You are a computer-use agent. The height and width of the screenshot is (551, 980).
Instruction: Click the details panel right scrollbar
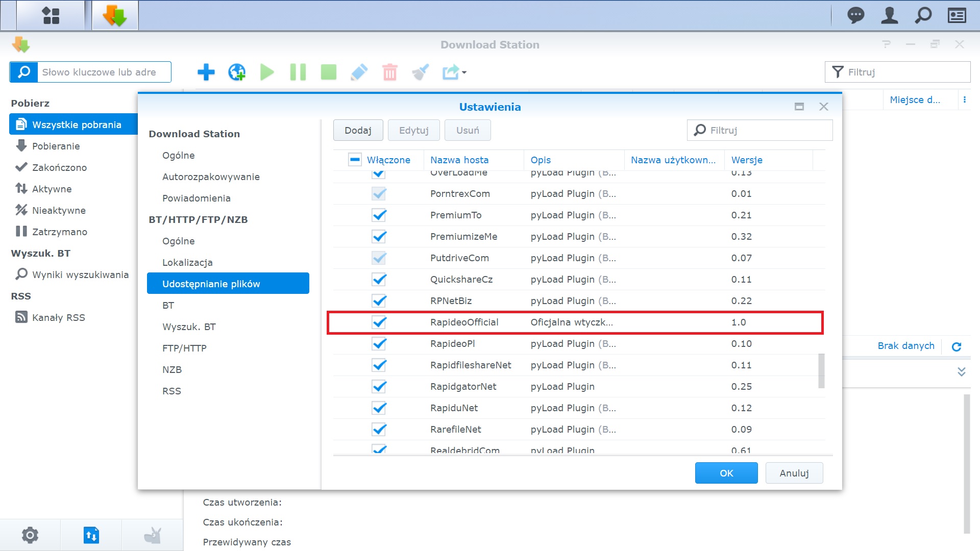click(x=966, y=464)
